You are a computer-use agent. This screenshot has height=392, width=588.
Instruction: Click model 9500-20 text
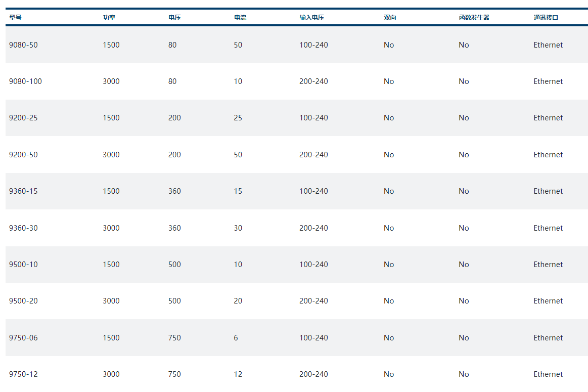coord(23,301)
